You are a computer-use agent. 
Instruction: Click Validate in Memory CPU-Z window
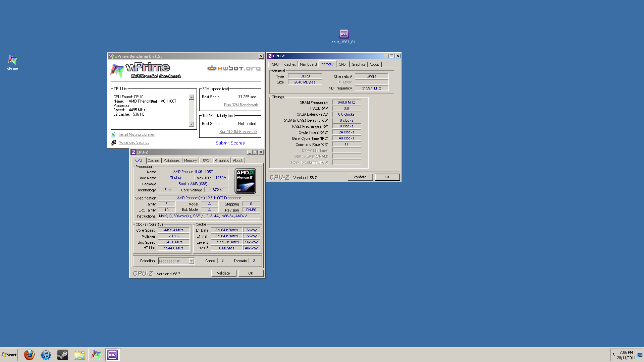point(360,177)
